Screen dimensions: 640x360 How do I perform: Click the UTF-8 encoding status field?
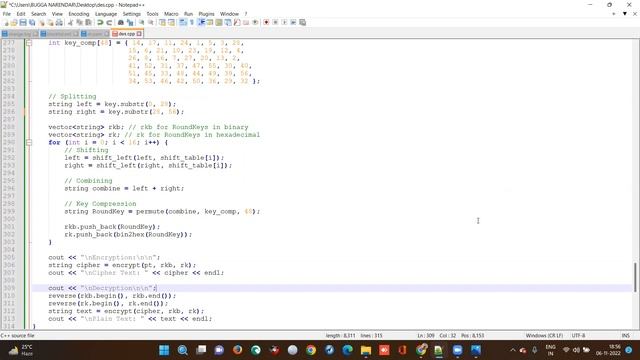578,336
